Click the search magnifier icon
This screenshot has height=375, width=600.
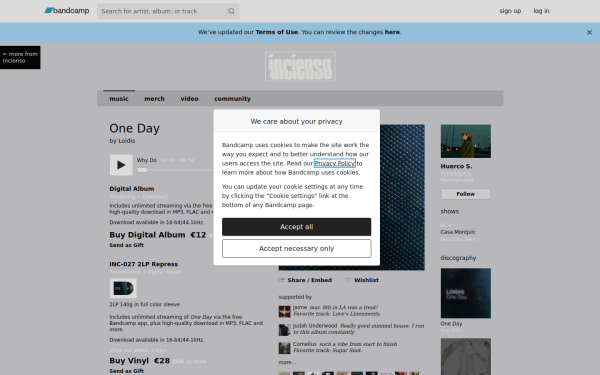coord(231,11)
